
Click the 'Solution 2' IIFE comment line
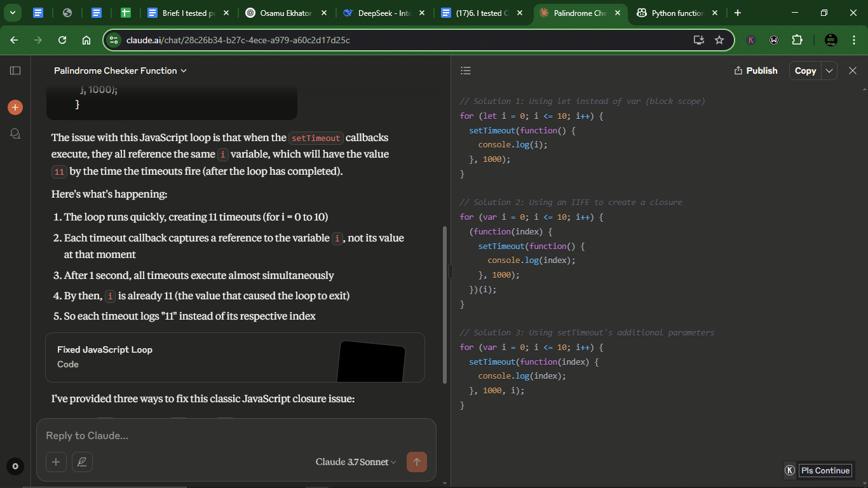pos(571,202)
